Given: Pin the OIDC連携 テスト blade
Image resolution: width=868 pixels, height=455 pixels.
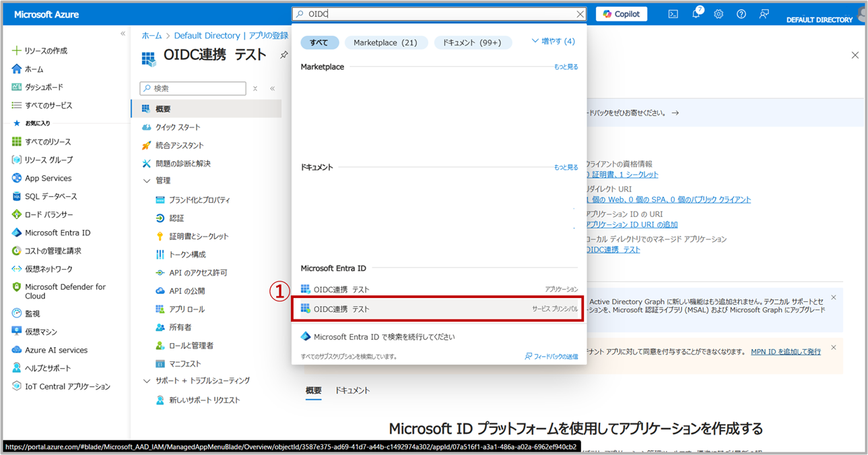Looking at the screenshot, I should (283, 55).
